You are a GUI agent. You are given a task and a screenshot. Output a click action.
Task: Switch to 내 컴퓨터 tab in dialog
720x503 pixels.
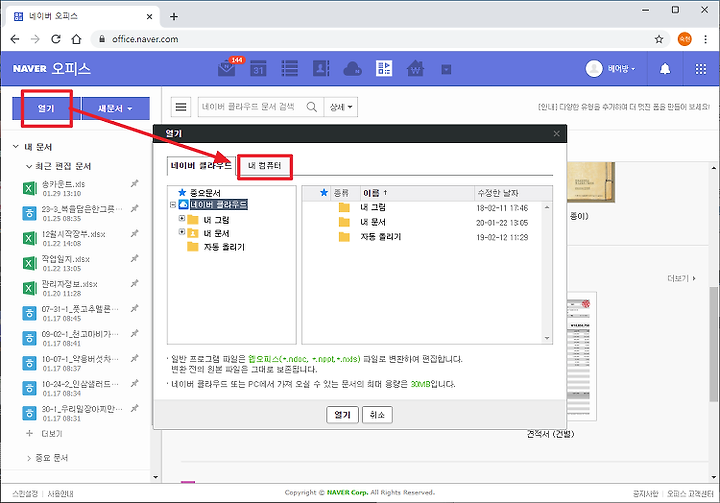(264, 166)
